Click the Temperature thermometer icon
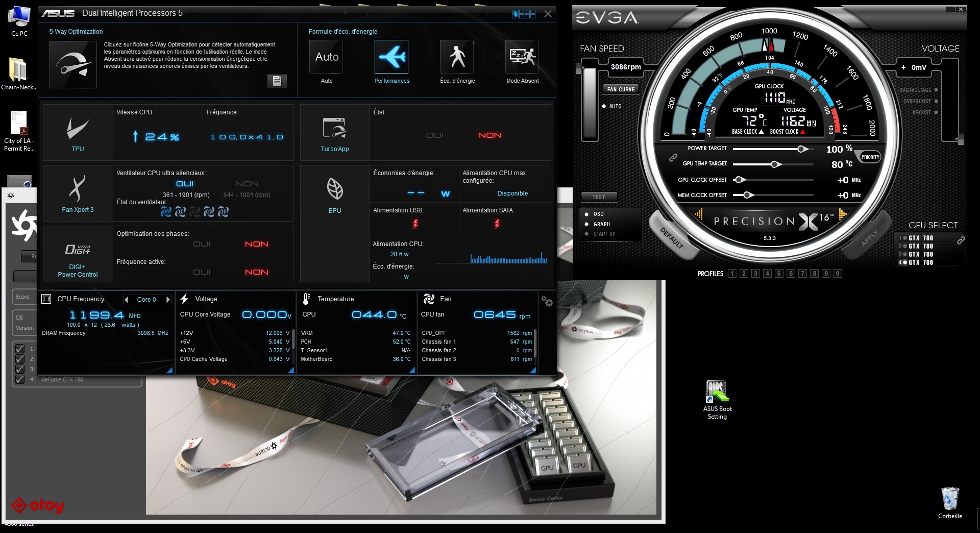980x533 pixels. pos(306,299)
